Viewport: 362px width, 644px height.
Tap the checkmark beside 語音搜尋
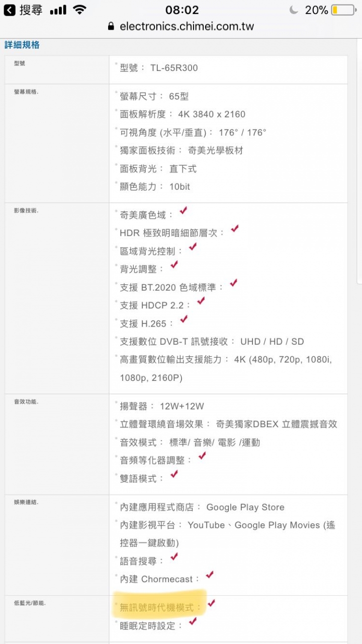tap(174, 556)
